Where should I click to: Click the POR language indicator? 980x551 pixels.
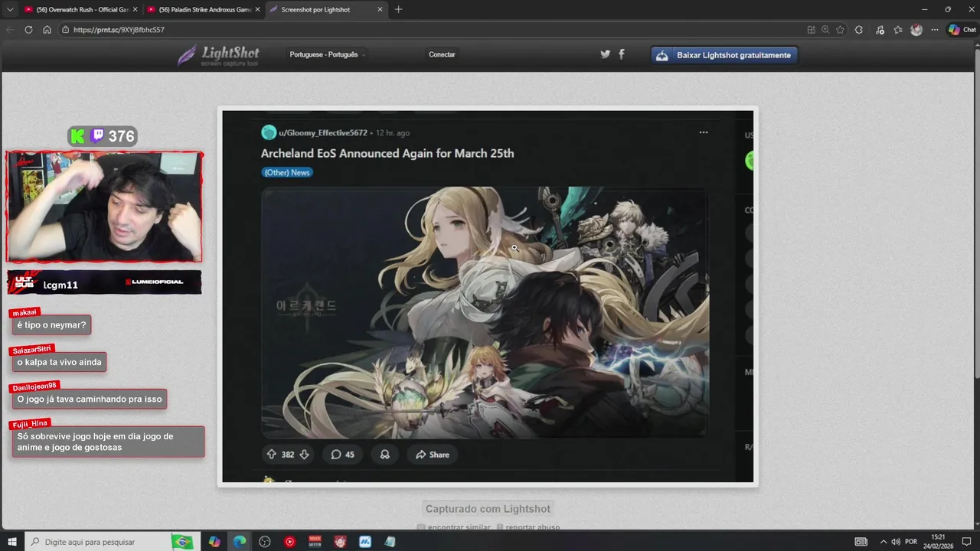pos(911,542)
